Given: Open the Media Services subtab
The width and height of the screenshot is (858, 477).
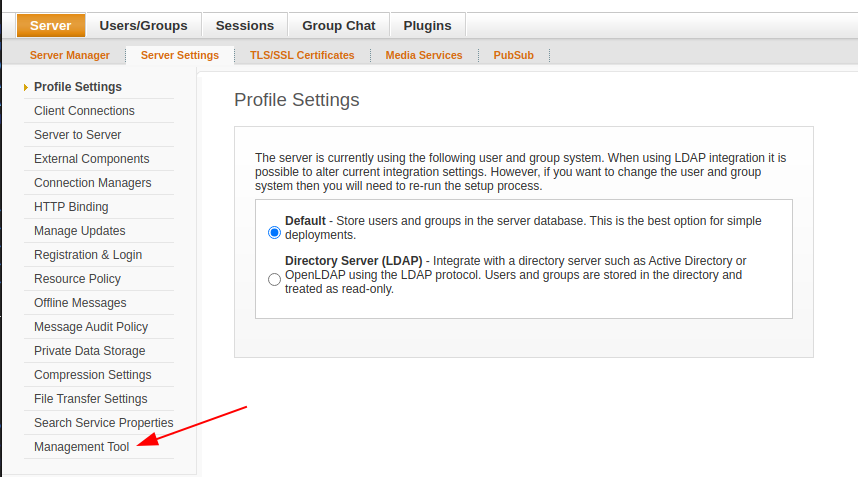Looking at the screenshot, I should (424, 55).
